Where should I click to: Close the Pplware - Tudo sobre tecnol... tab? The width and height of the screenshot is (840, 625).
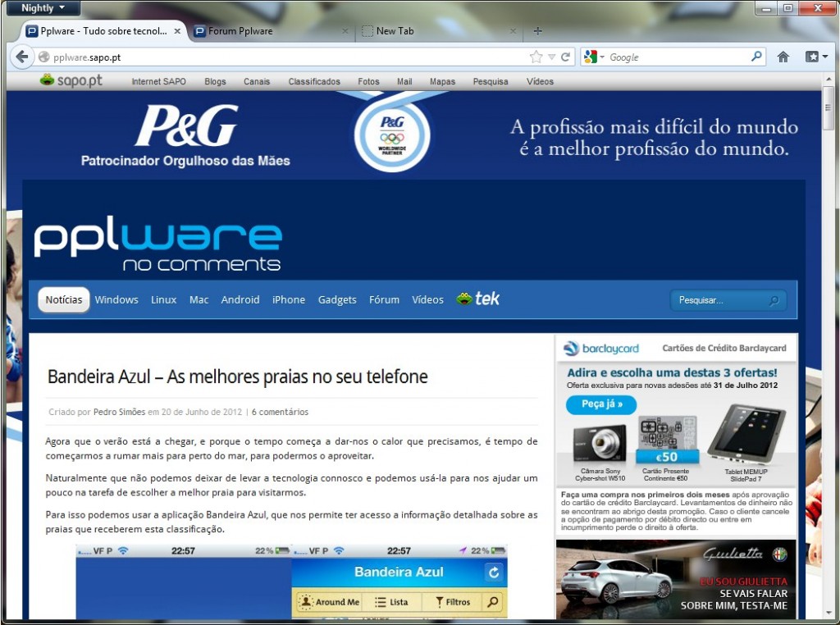(x=177, y=31)
